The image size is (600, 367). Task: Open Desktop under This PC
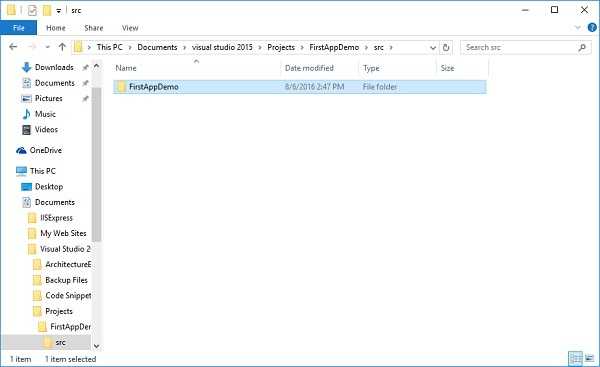[x=49, y=187]
